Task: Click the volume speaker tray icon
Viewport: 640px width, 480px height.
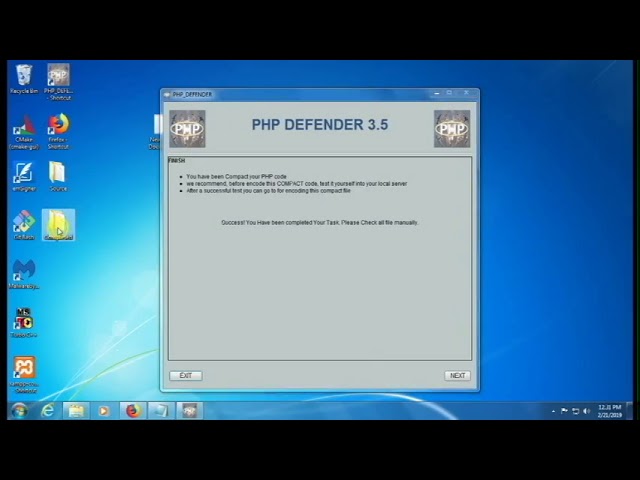Action: (587, 411)
